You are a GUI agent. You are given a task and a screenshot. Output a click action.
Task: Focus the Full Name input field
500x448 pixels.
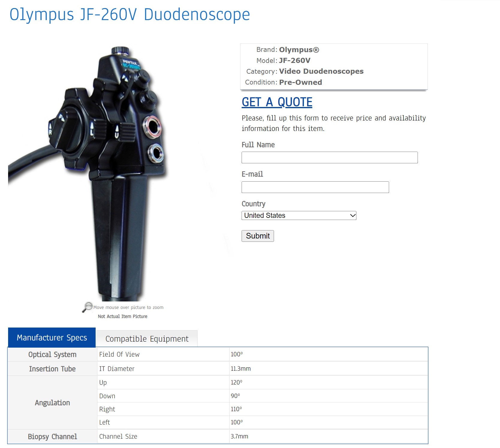point(329,158)
